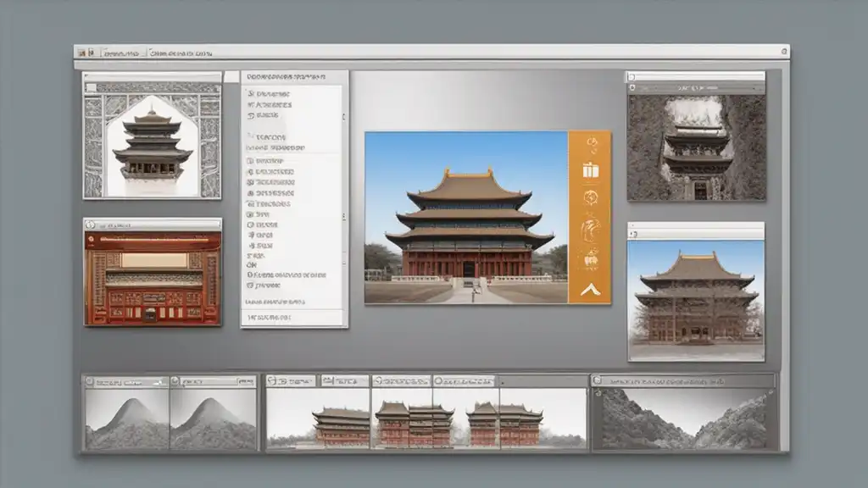This screenshot has width=868, height=488.
Task: Click the round icon on the first mountain strip header
Action: 91,383
